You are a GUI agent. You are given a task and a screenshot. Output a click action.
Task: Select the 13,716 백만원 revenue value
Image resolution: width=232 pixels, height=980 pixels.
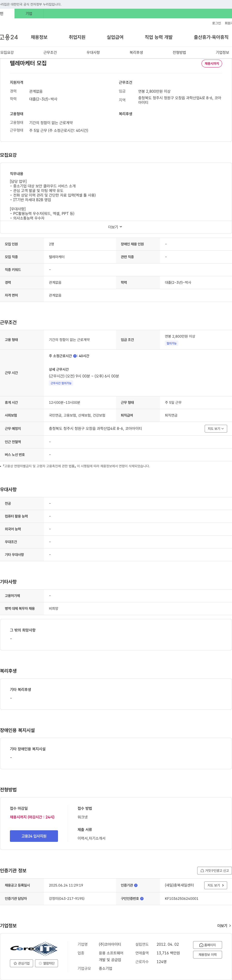point(168,953)
